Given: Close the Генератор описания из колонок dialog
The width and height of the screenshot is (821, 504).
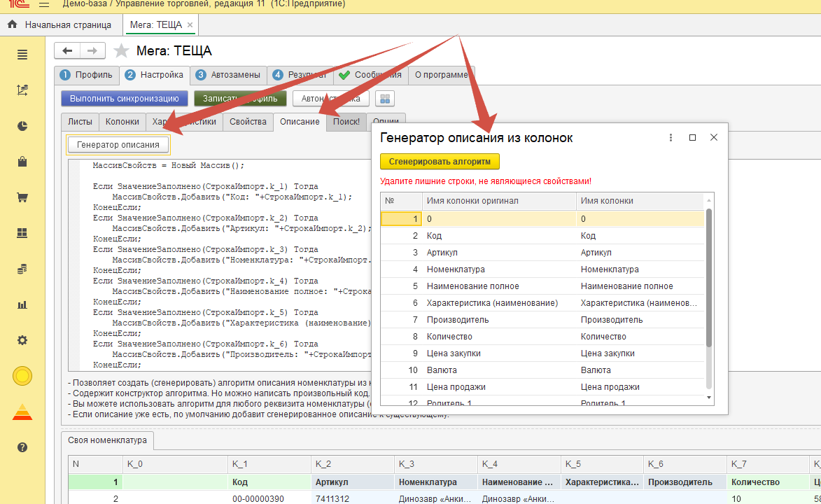Looking at the screenshot, I should point(714,137).
